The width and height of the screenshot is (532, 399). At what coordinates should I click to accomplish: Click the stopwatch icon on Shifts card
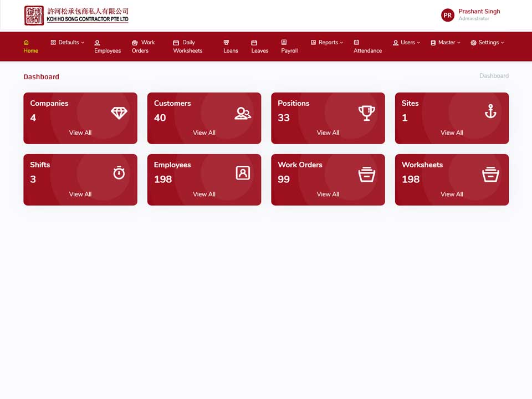tap(119, 173)
